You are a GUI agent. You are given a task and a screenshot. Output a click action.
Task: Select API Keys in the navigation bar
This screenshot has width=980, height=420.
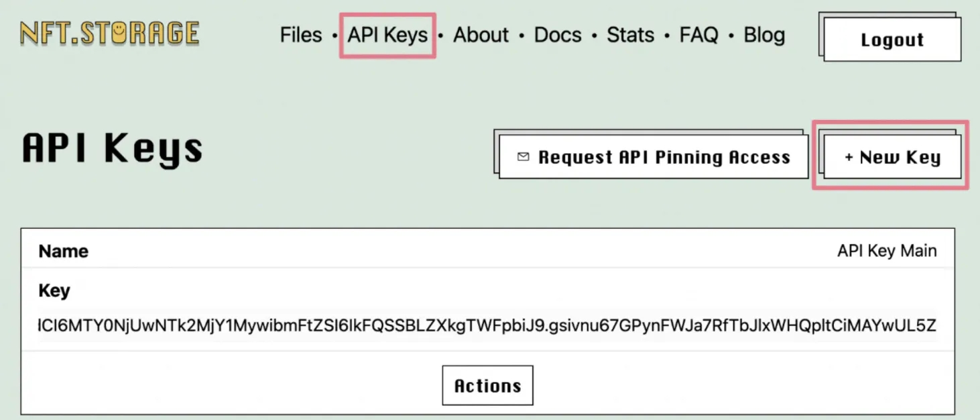tap(387, 35)
